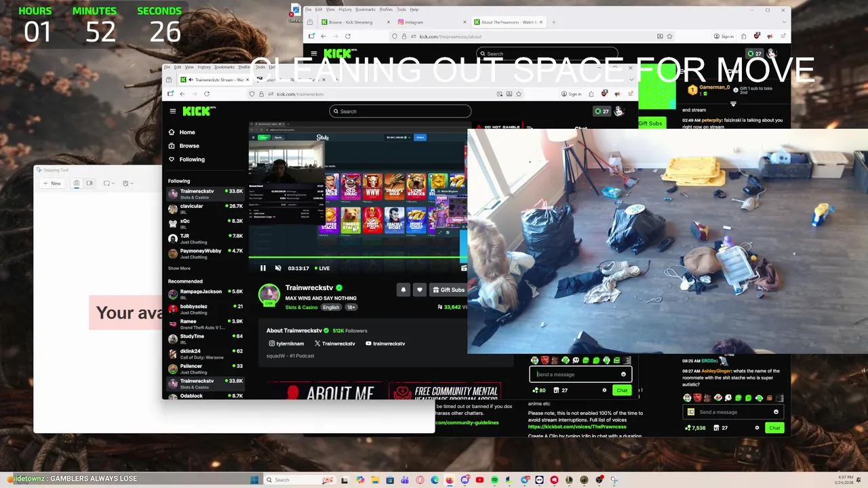Open Help menu in back Firefox window

tap(414, 9)
